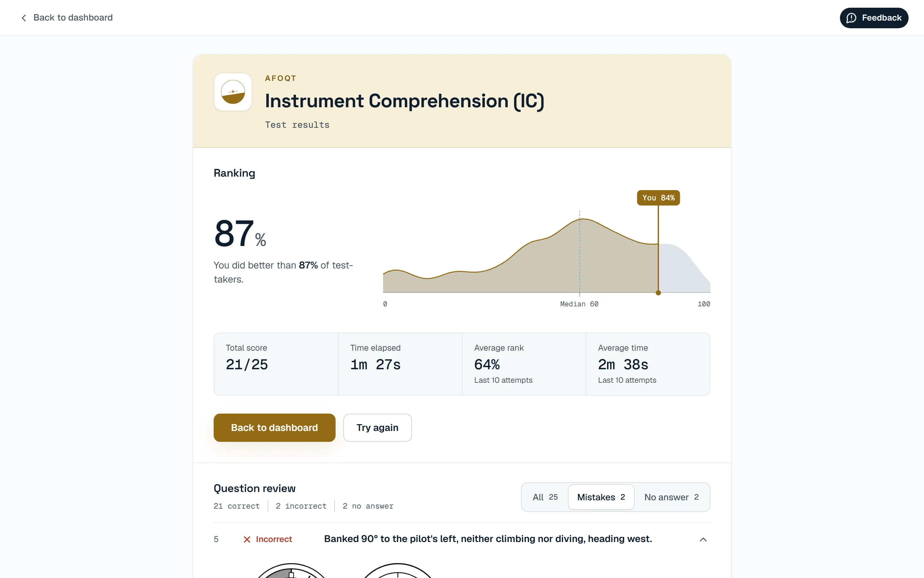The height and width of the screenshot is (578, 924).
Task: Click the Total score value 21/25
Action: click(x=247, y=365)
